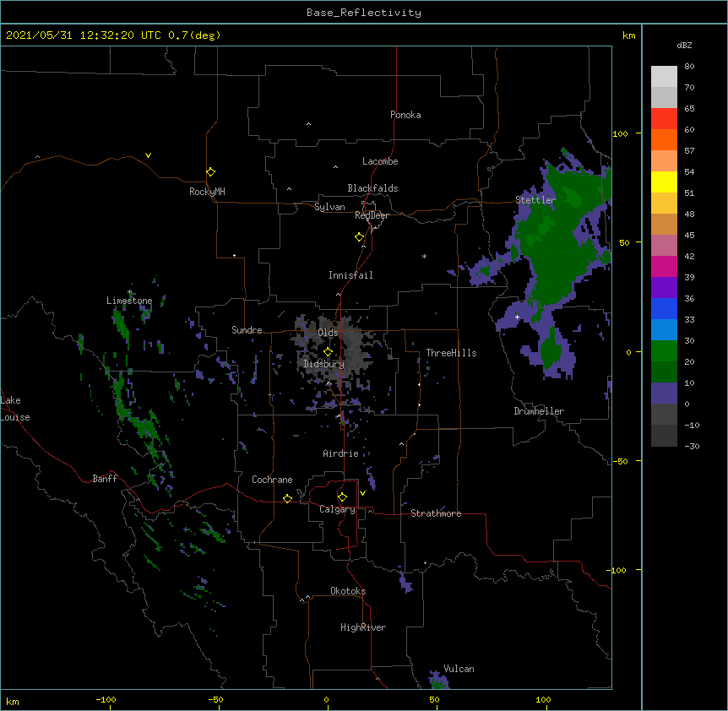This screenshot has width=728, height=711.
Task: Click the yellow V marker east of Calgary
Action: pyautogui.click(x=362, y=493)
